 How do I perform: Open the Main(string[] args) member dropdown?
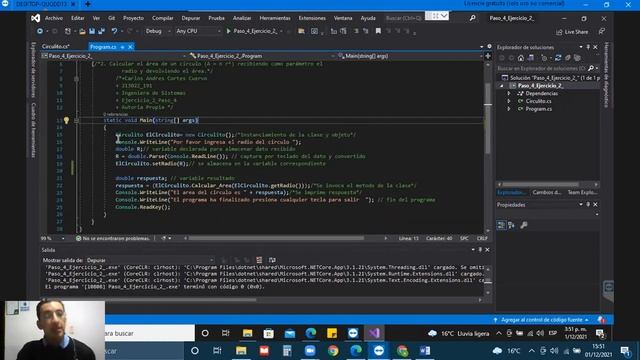pos(409,56)
